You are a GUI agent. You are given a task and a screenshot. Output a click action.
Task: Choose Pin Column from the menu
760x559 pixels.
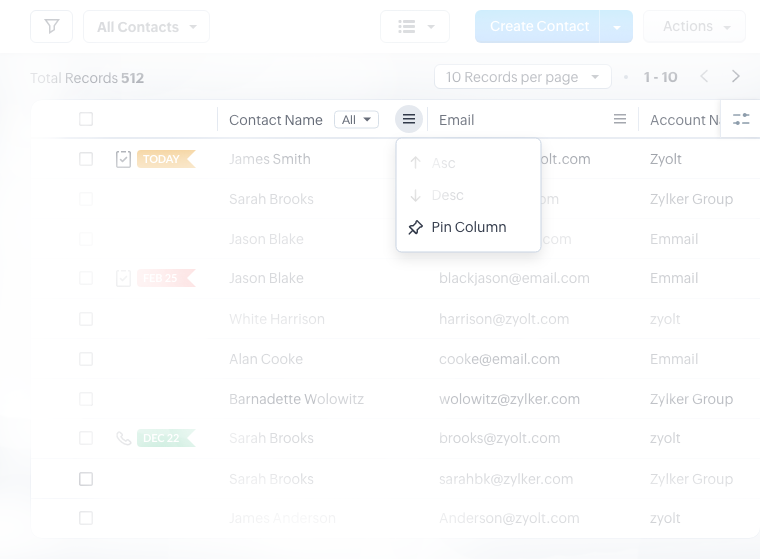click(468, 227)
